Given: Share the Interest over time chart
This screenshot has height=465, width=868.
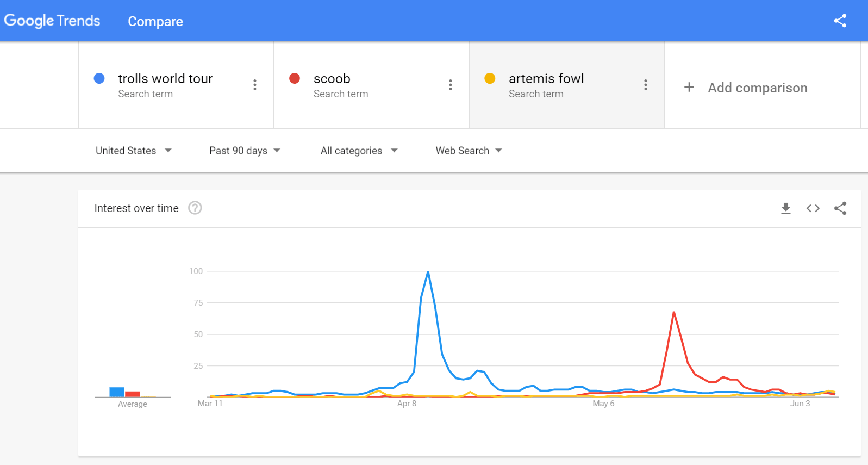Looking at the screenshot, I should pyautogui.click(x=840, y=208).
